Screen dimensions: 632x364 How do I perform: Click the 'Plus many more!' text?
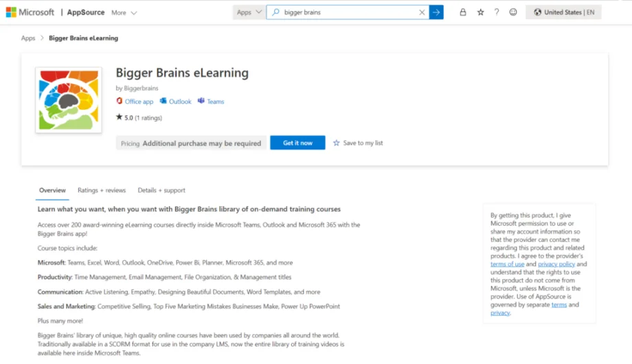(x=60, y=321)
